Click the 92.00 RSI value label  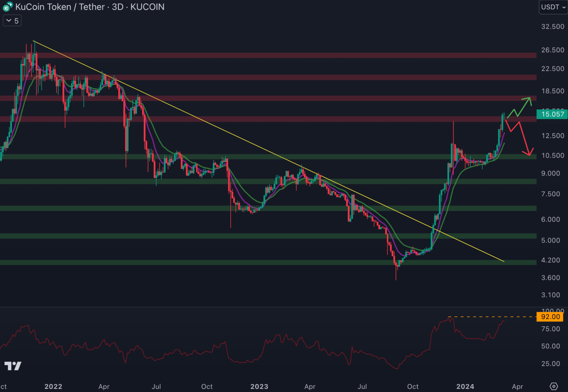(x=550, y=317)
